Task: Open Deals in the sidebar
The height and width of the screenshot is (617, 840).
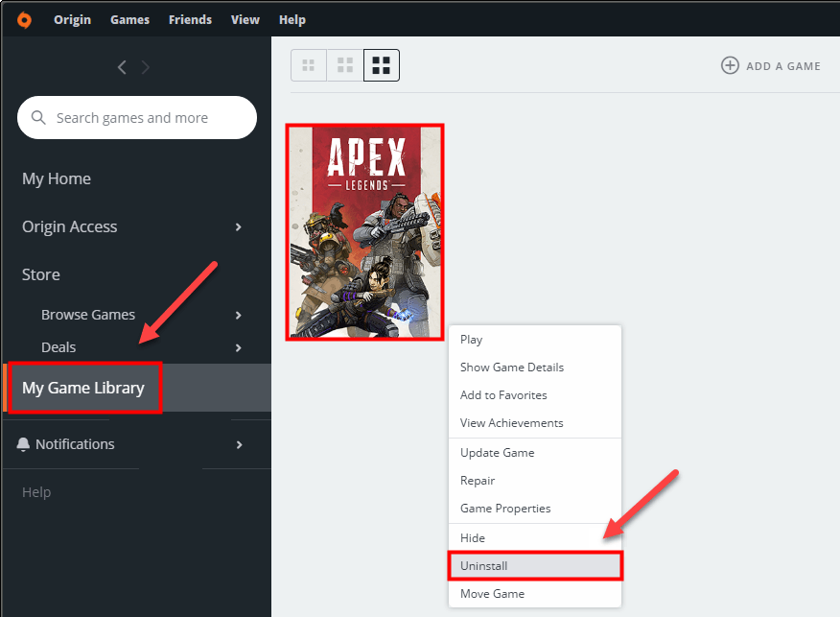Action: [x=58, y=347]
